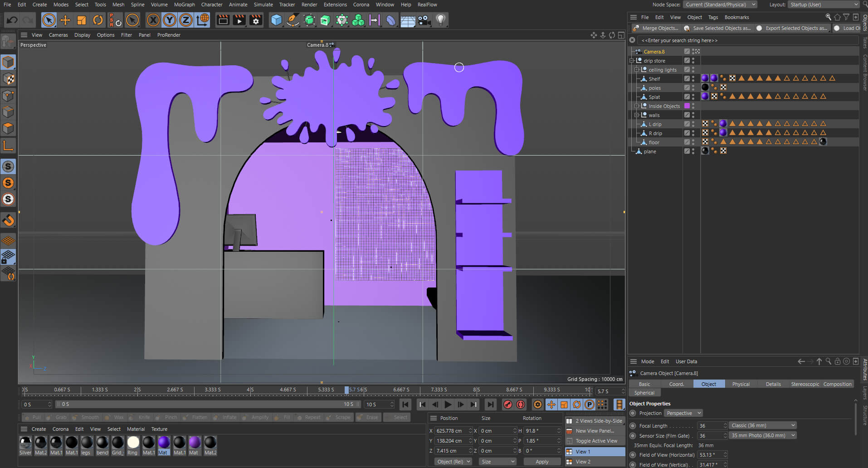
Task: Click the Camera object icon in toolbar
Action: [424, 20]
